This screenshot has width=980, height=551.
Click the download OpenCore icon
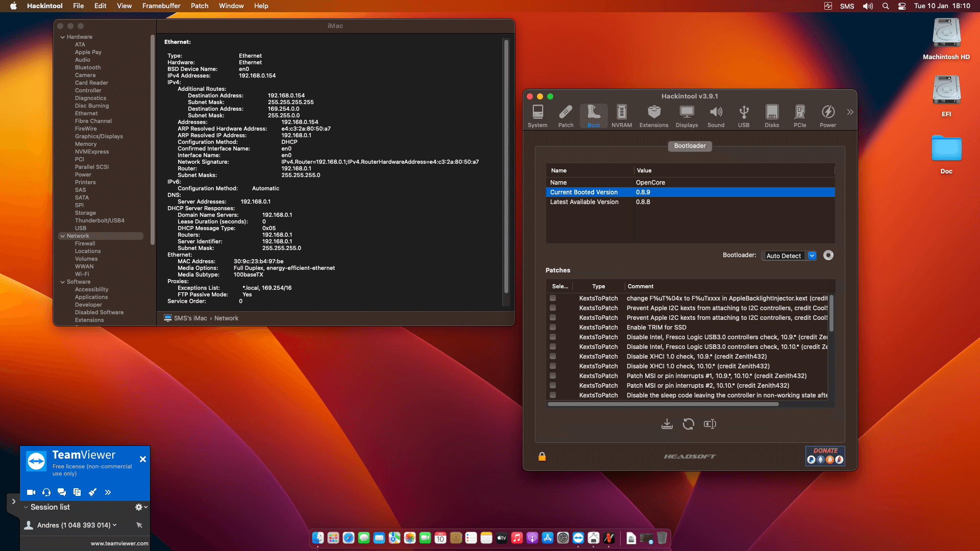pos(667,423)
